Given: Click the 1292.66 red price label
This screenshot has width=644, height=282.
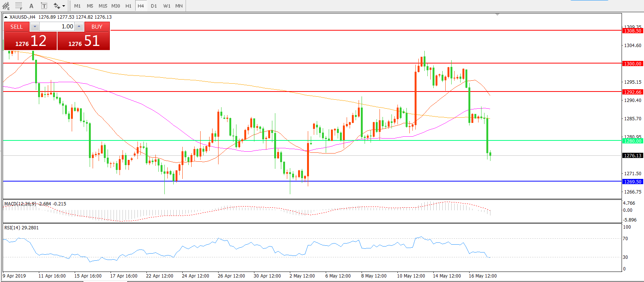Looking at the screenshot, I should [x=633, y=92].
